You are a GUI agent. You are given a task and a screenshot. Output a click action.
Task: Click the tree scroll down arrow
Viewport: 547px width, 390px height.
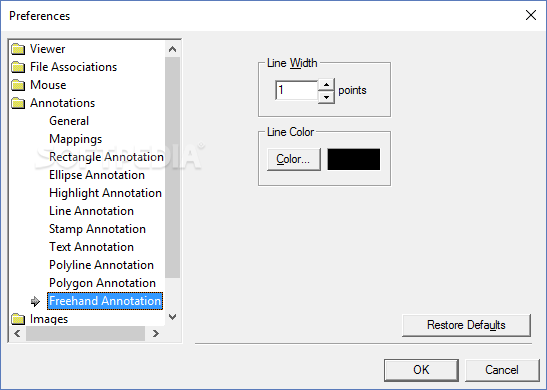172,317
